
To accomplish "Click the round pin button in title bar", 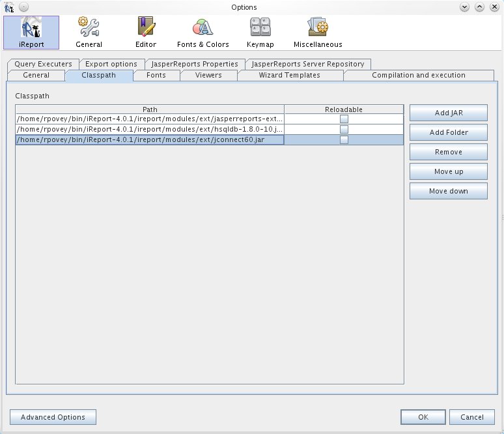I will [24, 7].
